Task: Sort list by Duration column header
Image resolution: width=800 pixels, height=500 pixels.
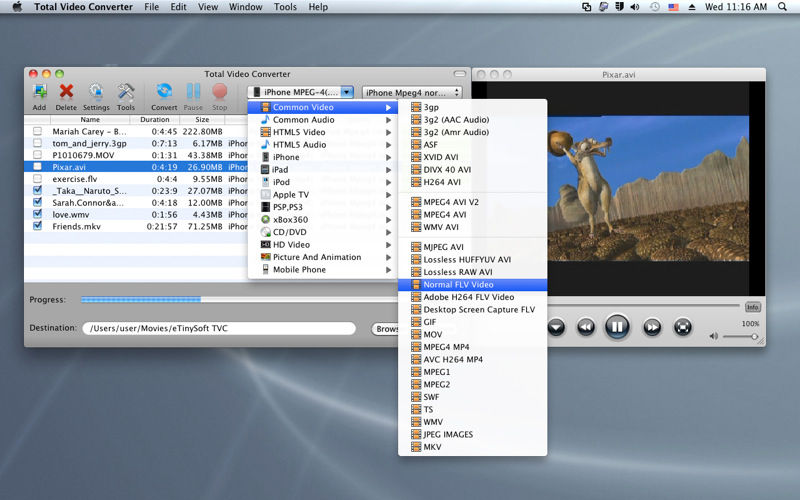Action: point(155,119)
